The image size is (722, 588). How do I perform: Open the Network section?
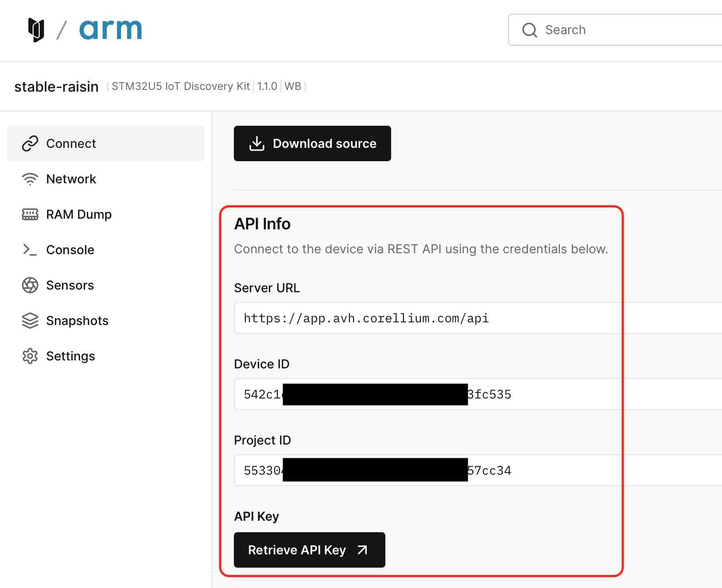click(106, 179)
